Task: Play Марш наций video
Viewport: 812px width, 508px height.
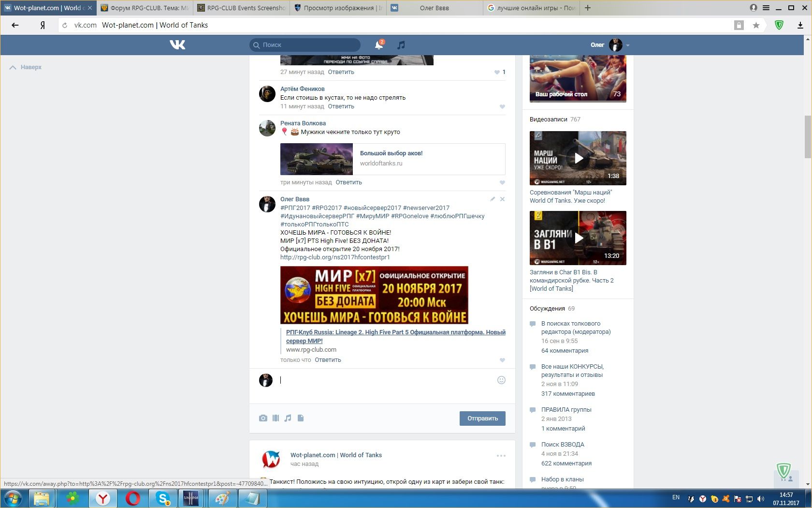Action: (x=578, y=158)
